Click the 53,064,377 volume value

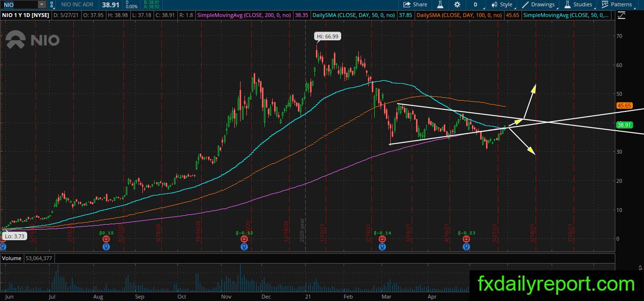39,258
